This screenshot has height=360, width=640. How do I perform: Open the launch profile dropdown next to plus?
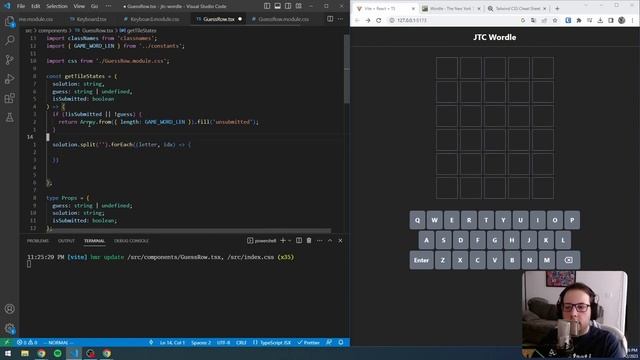[x=290, y=240]
